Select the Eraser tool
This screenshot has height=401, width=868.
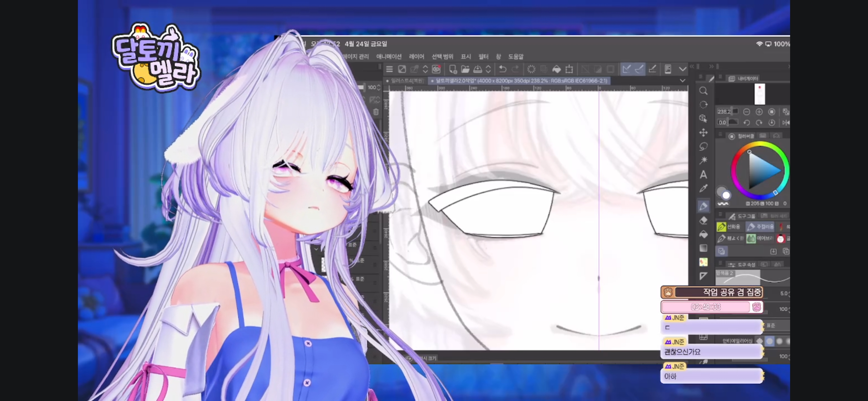pyautogui.click(x=703, y=220)
